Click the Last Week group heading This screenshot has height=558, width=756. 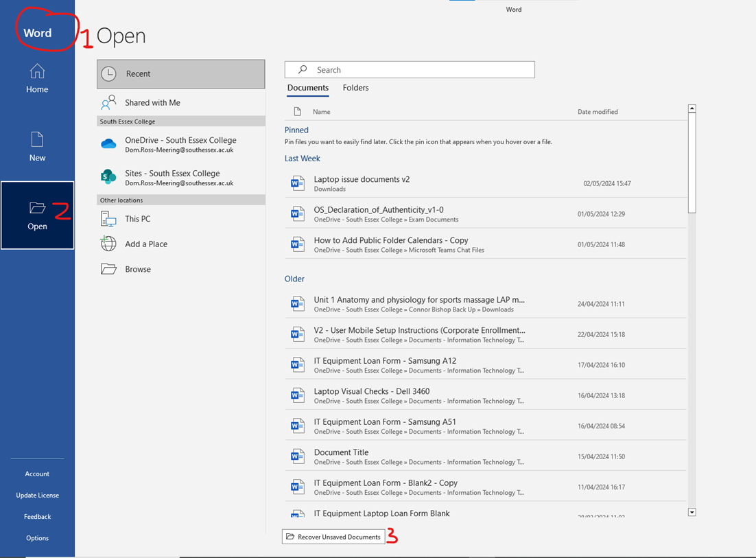(x=303, y=158)
